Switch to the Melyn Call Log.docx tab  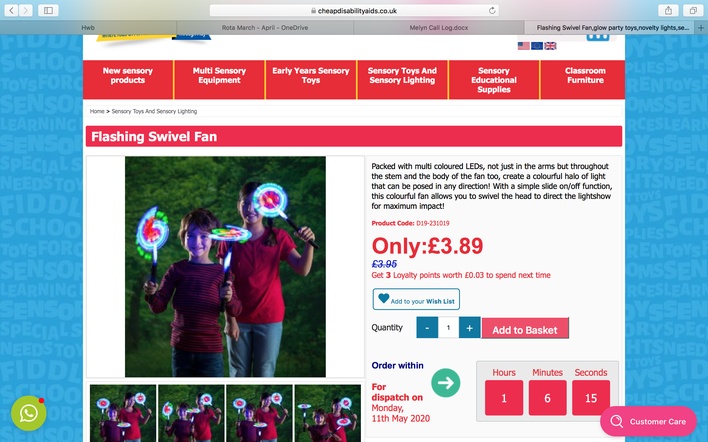click(438, 28)
